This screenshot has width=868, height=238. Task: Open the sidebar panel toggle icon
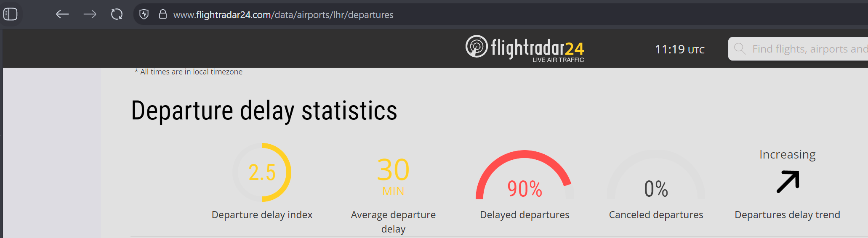click(x=11, y=14)
